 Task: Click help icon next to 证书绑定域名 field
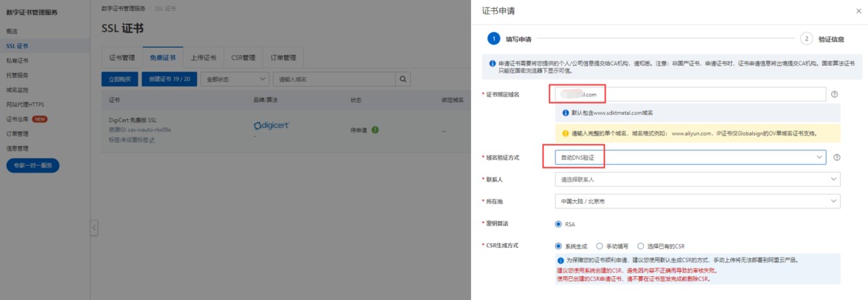(x=835, y=95)
